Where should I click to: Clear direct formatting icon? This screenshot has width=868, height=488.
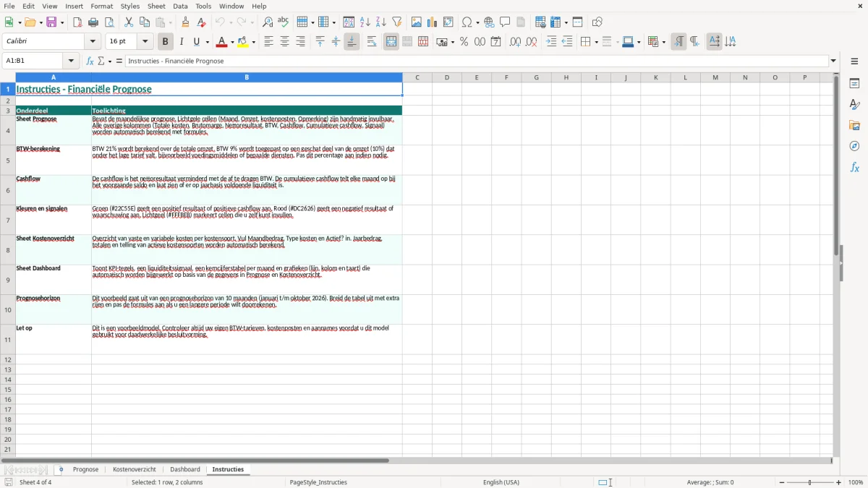click(202, 22)
